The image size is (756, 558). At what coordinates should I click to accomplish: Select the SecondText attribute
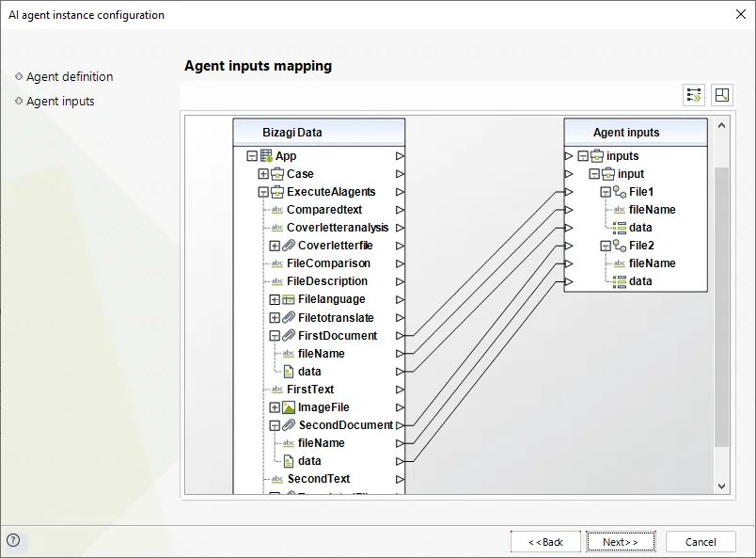(x=319, y=479)
